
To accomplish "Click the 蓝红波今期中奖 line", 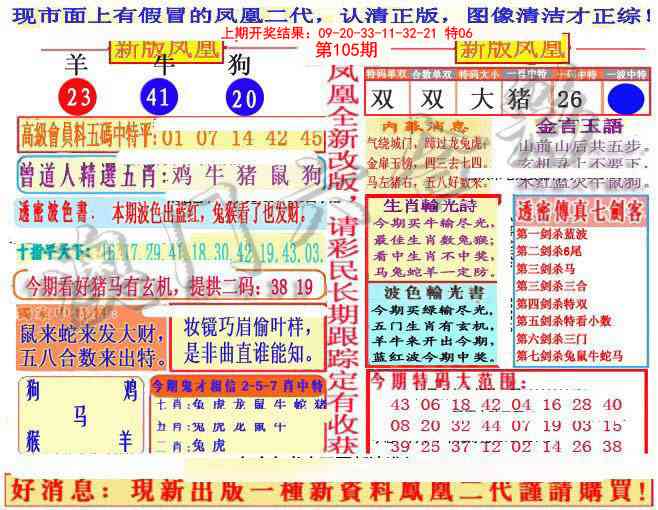I will (x=433, y=357).
